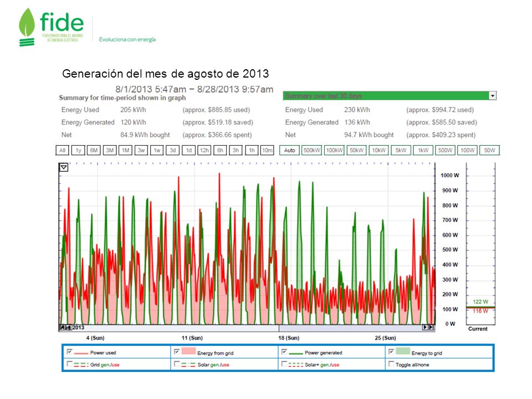Click the Evoluciona con energía tagline
This screenshot has height=399, width=532.
tap(127, 39)
